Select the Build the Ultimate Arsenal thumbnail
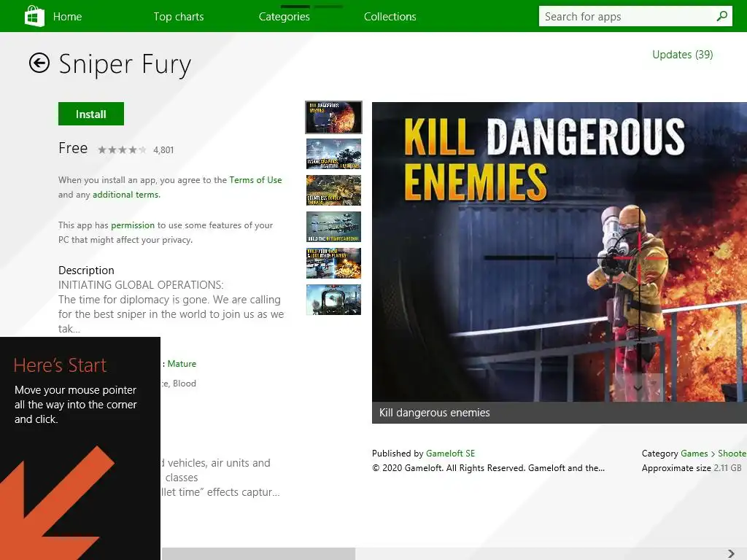This screenshot has width=747, height=560. coord(333,227)
